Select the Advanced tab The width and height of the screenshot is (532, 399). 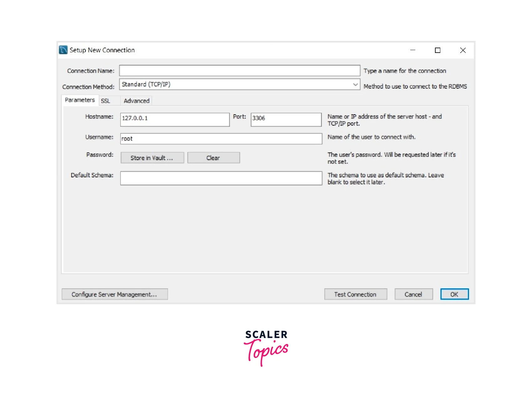point(136,101)
